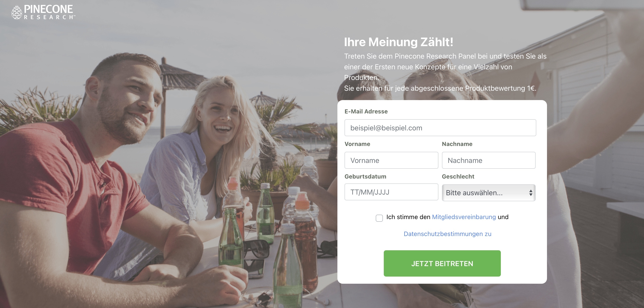Click the green JETZT BEITRETEN button
Viewport: 644px width, 308px height.
[442, 263]
